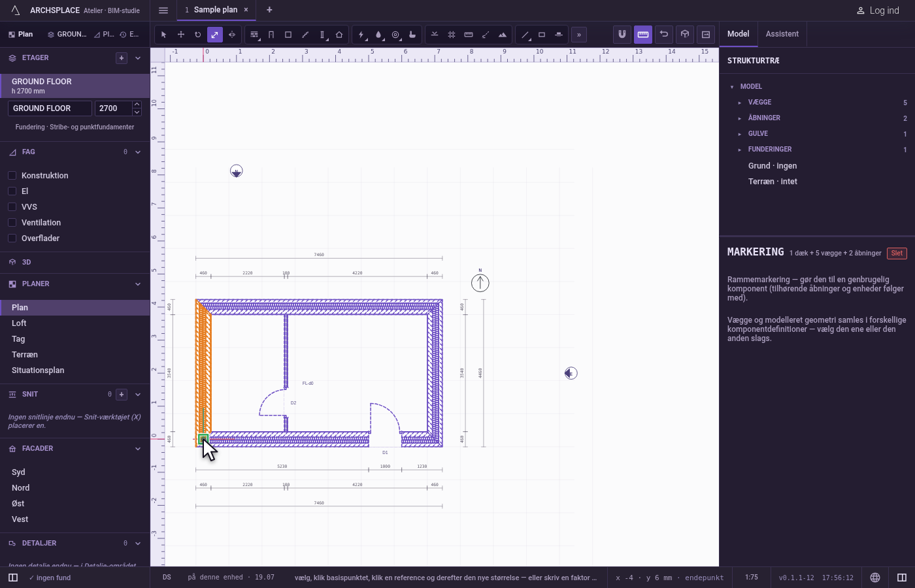Enable the Konstruktion layer checkbox
The image size is (915, 588).
tap(12, 175)
